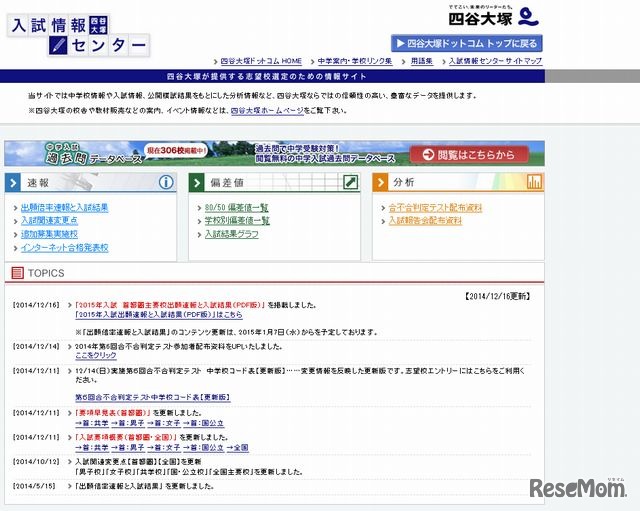
Task: Click 入試関連変更点【首都圏】【全国】を更新 text
Action: coord(138,462)
